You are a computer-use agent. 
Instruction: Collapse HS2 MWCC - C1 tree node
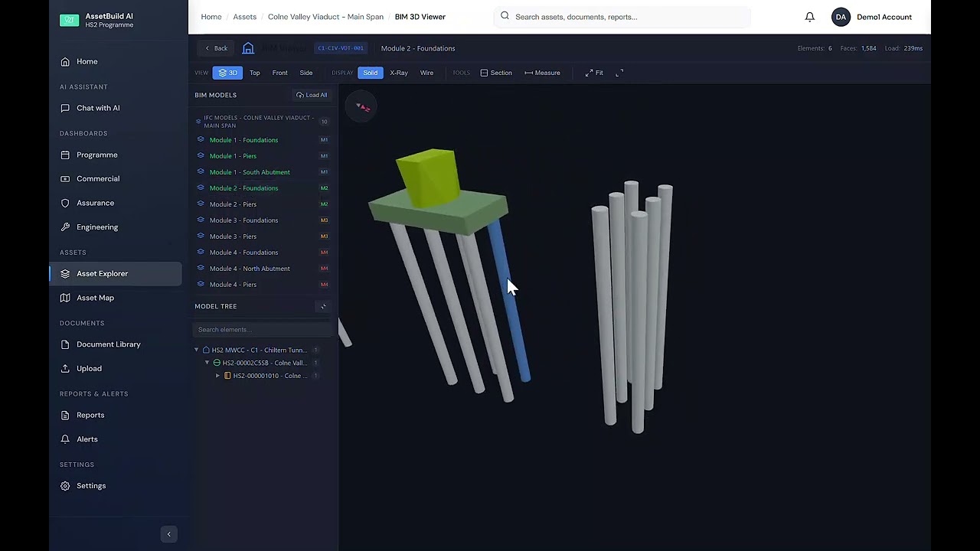[x=197, y=350]
